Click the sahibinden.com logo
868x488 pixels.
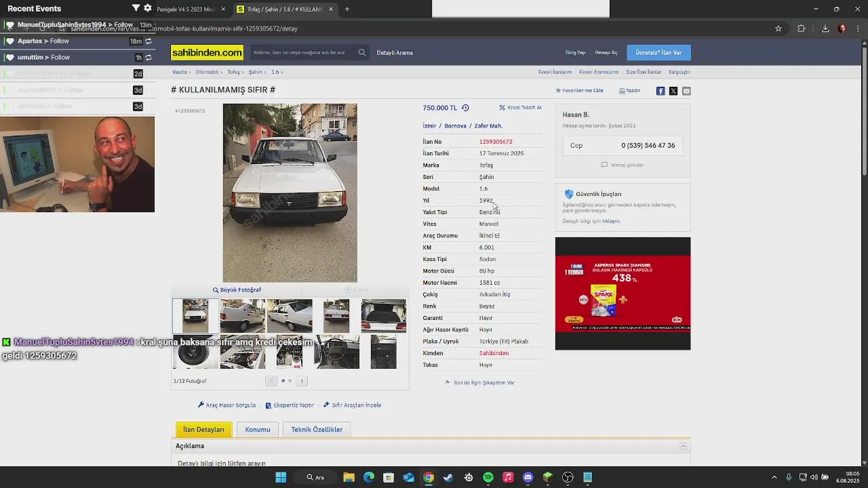(207, 53)
